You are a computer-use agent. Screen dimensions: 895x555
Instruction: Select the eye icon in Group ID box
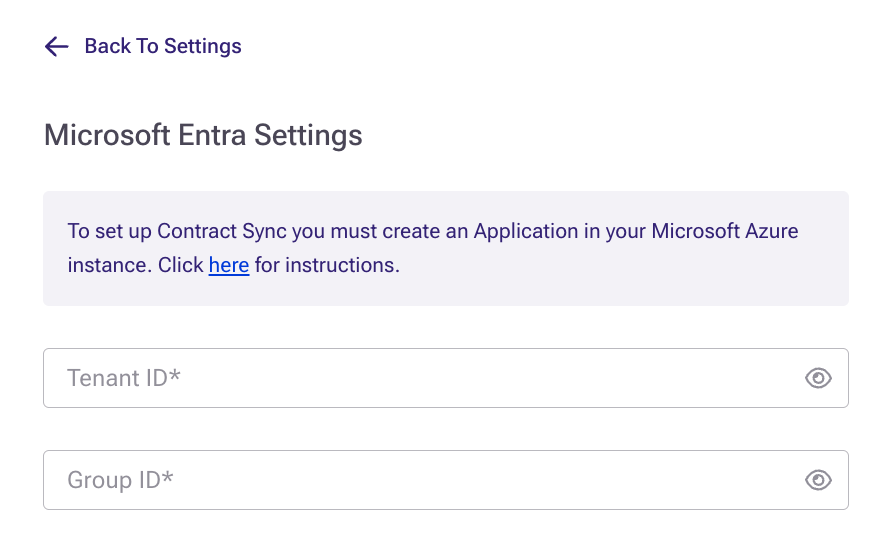(x=818, y=480)
